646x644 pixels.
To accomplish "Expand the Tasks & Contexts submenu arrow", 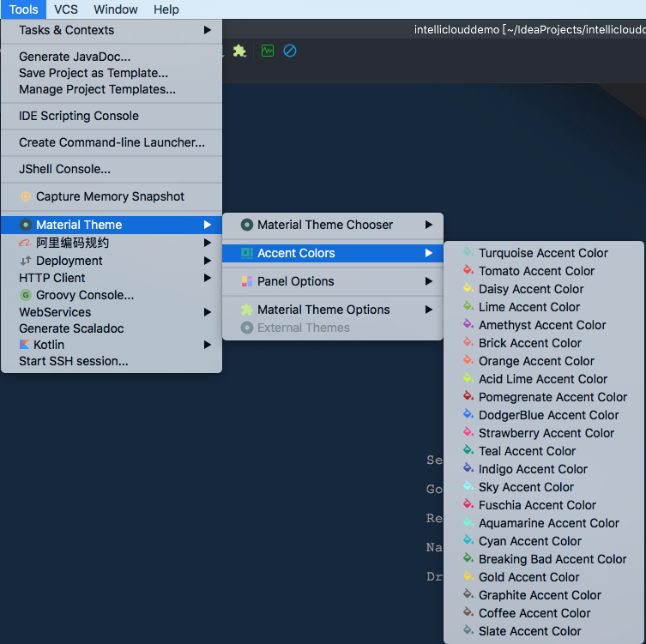I will pos(208,30).
